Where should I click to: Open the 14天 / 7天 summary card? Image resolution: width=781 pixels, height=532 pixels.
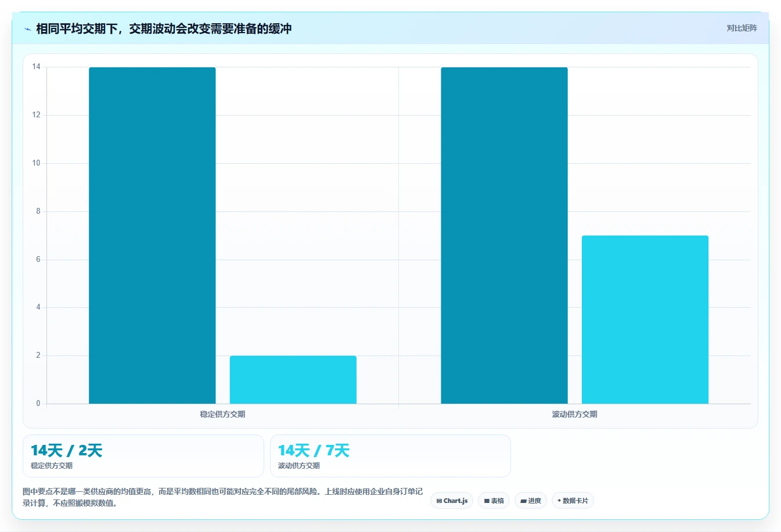(x=390, y=456)
